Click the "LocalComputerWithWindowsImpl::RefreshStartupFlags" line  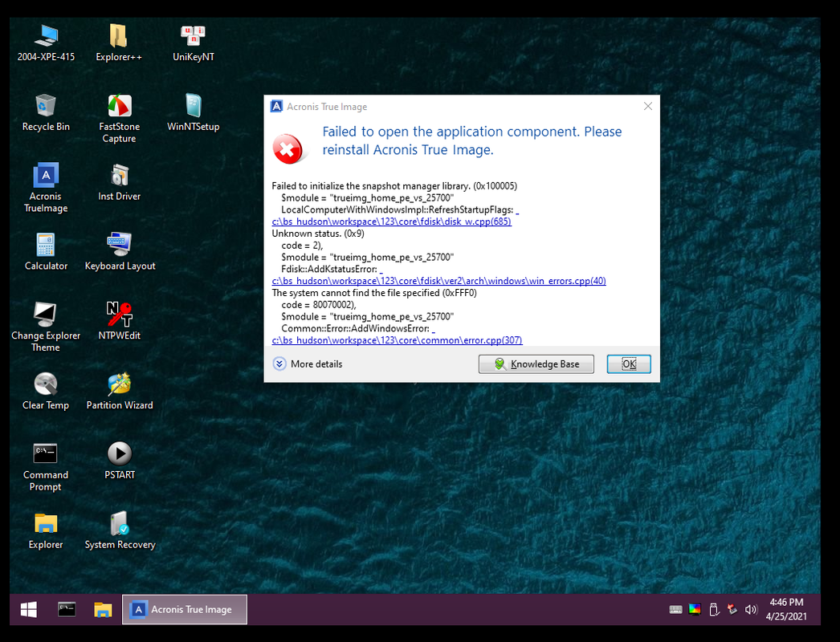(397, 210)
